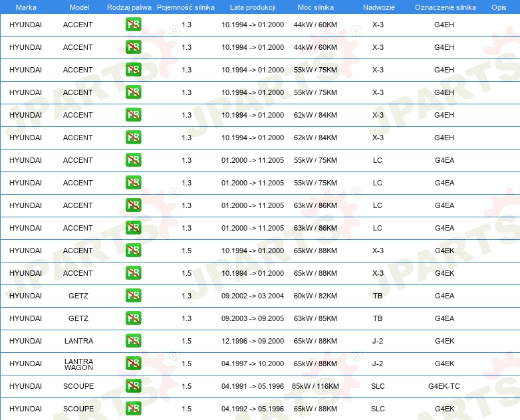Screen dimensions: 520x420
Task: Click the Moc silnika column header
Action: (315, 7)
